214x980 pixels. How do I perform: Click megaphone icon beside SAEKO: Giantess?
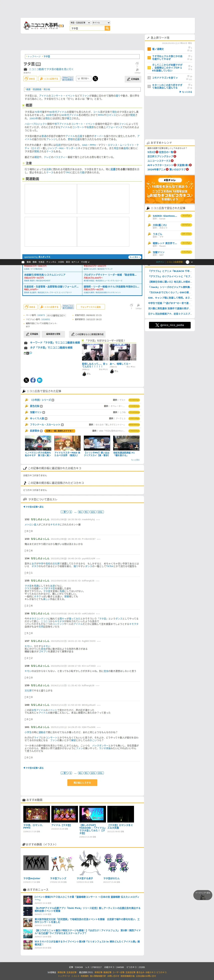tap(149, 216)
